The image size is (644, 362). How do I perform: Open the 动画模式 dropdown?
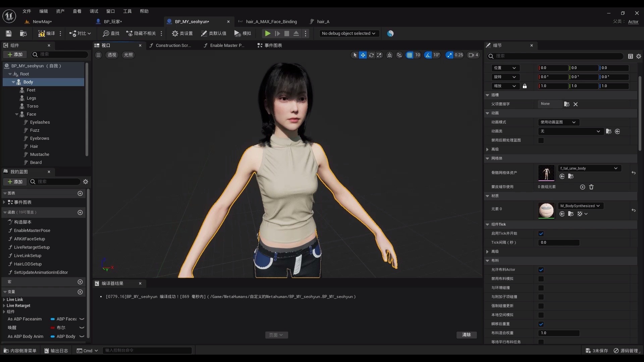[558, 122]
